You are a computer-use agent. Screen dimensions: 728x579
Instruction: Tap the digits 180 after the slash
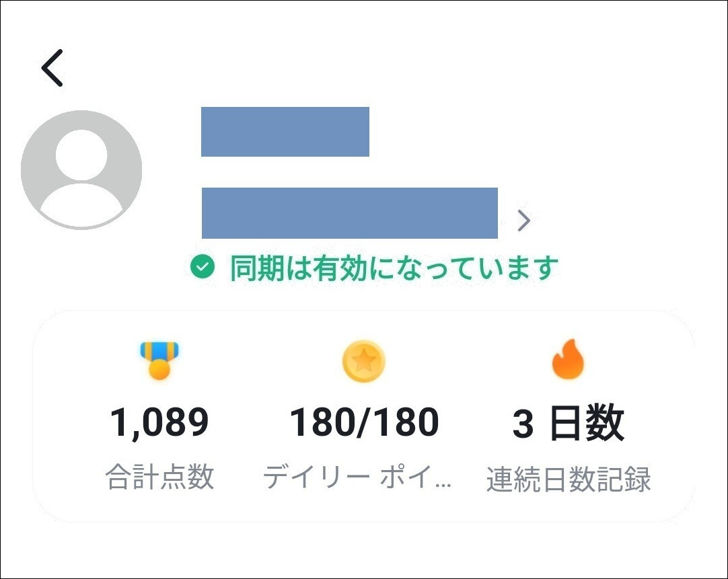click(406, 422)
